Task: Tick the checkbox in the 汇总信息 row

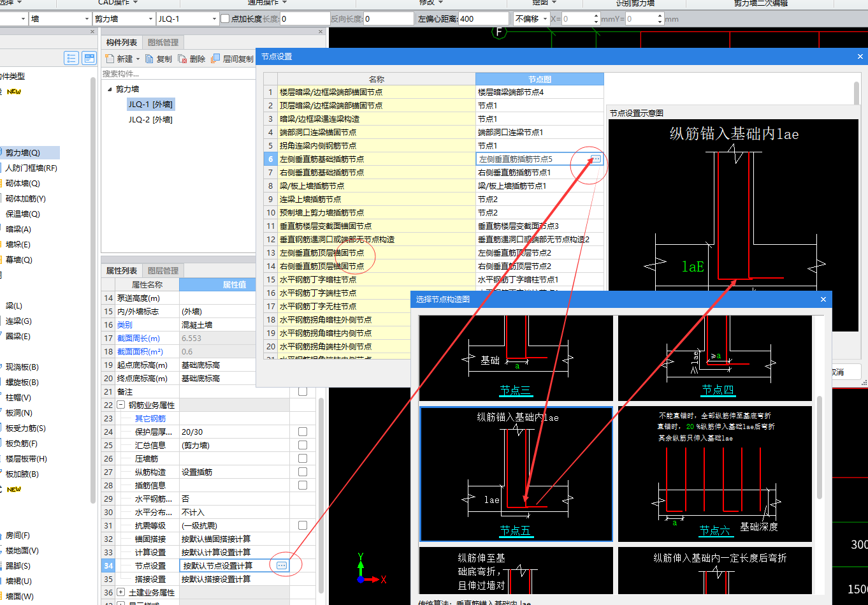Action: tap(303, 445)
